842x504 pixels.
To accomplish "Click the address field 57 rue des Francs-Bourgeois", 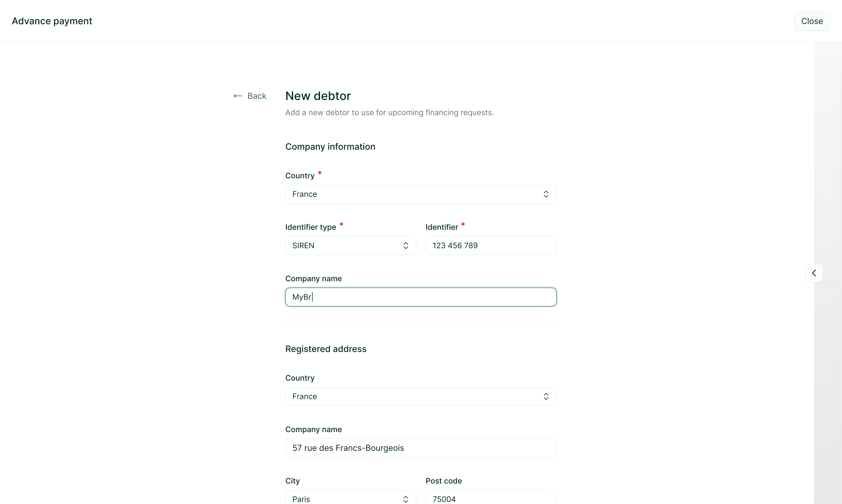I will point(421,448).
